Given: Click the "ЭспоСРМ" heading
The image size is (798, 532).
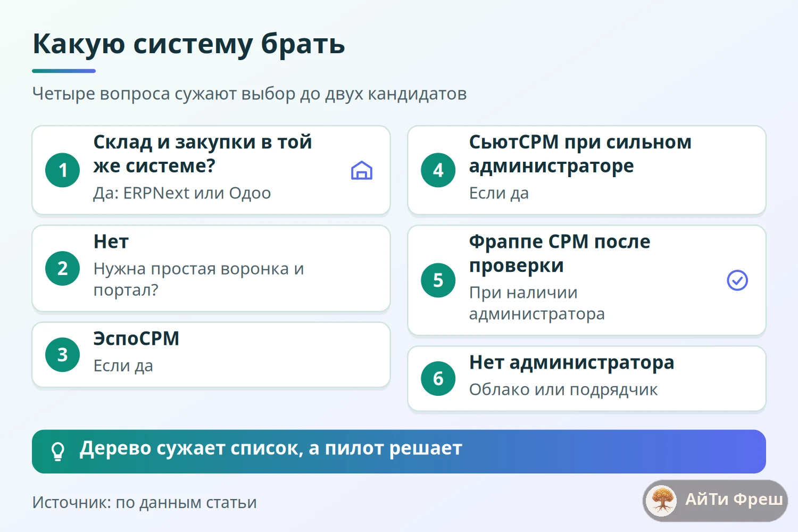Looking at the screenshot, I should pyautogui.click(x=136, y=338).
